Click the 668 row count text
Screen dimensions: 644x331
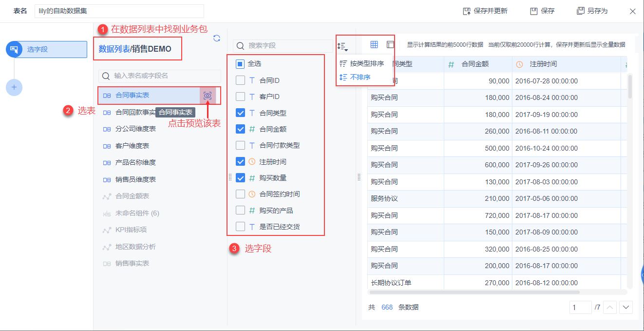[387, 307]
